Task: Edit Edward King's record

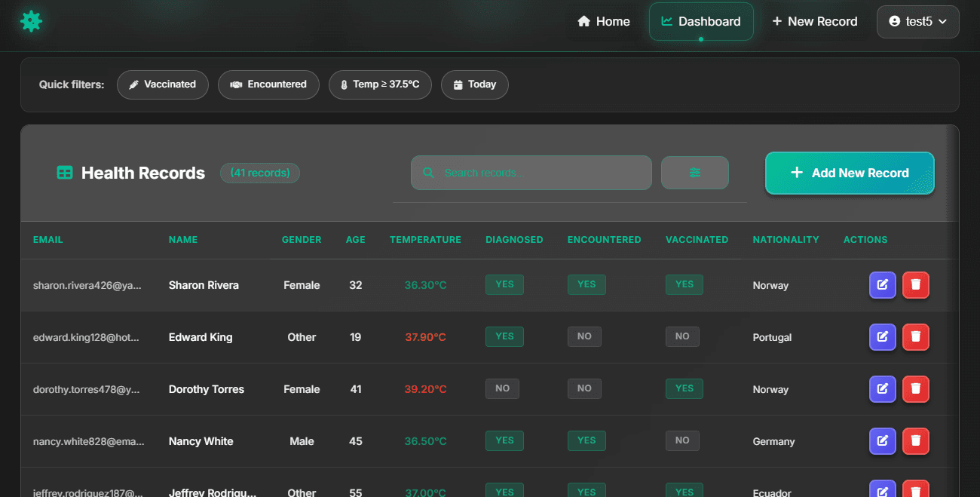Action: click(882, 337)
